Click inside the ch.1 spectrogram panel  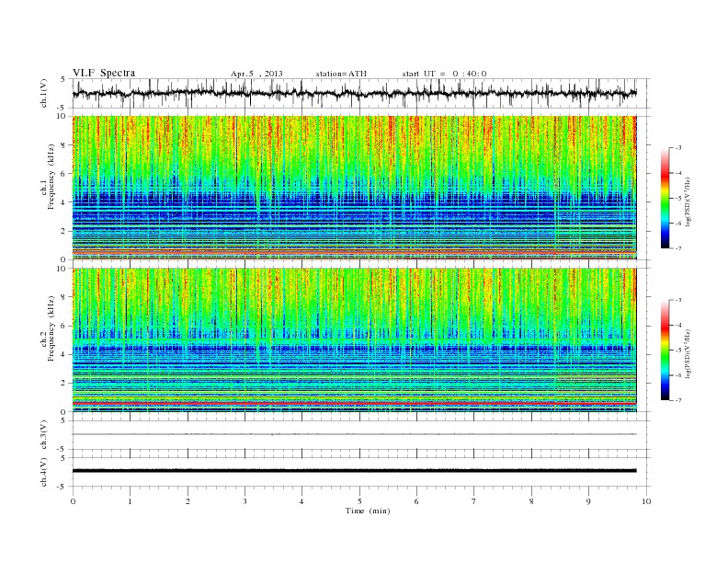(354, 188)
